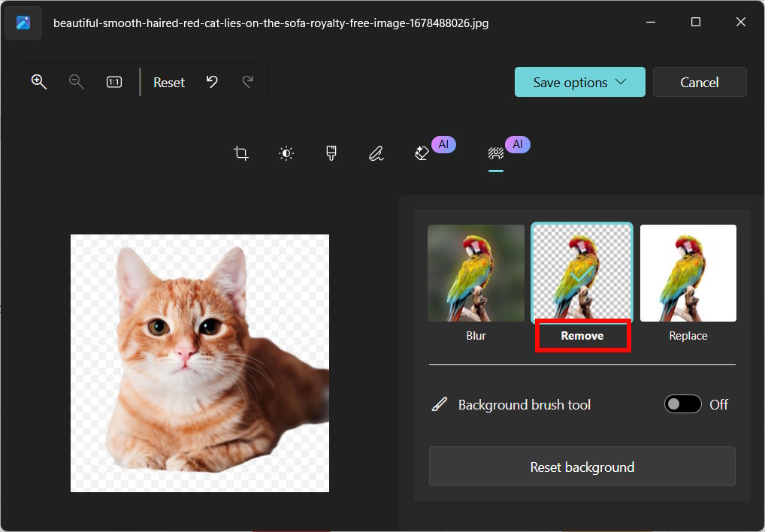
Task: Choose the Replace background option
Action: tap(688, 273)
